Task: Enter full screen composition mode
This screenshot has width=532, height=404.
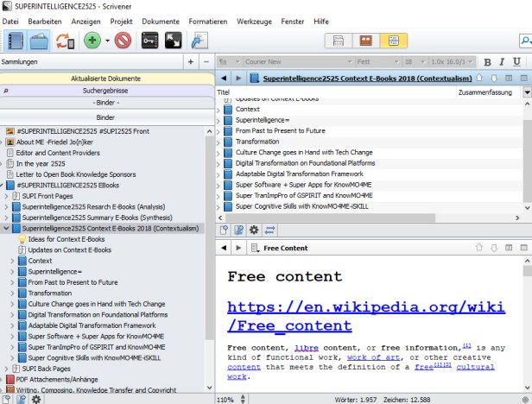Action: (173, 41)
